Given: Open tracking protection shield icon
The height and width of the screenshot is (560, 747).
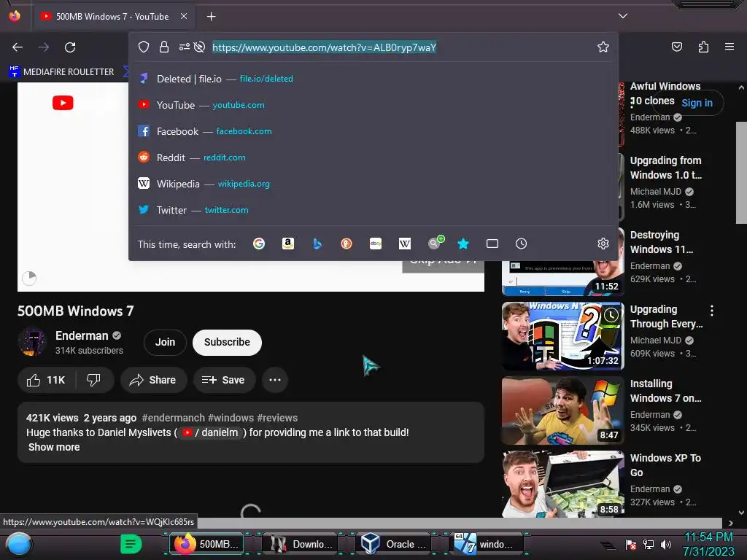Looking at the screenshot, I should pos(144,47).
